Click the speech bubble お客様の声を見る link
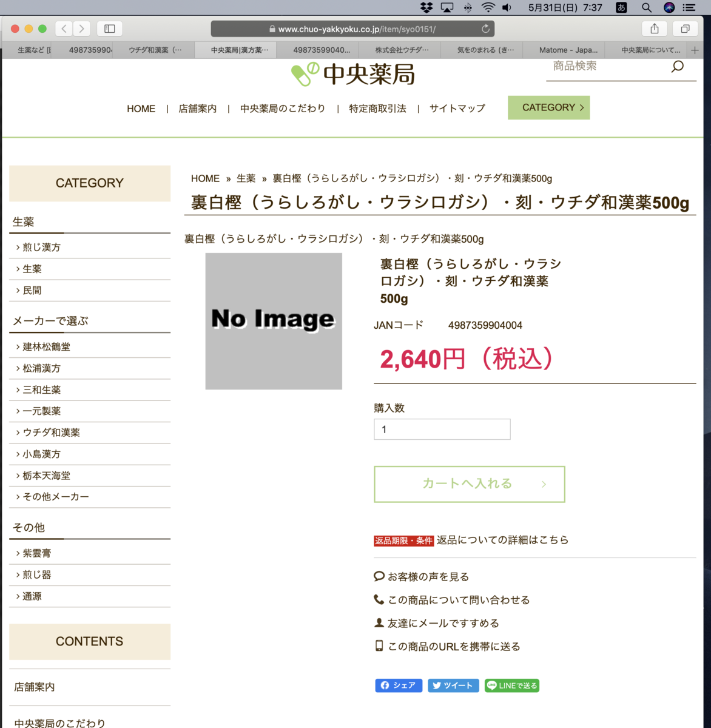711x728 pixels. click(422, 576)
